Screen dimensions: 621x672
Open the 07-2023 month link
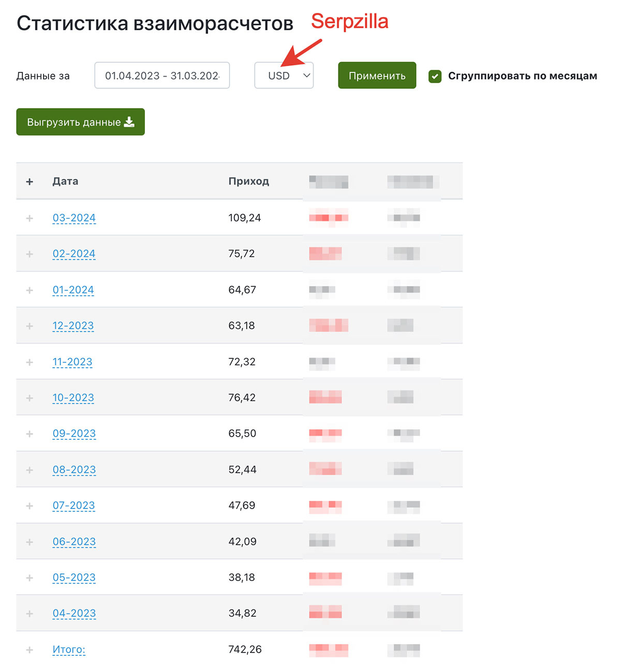(73, 505)
